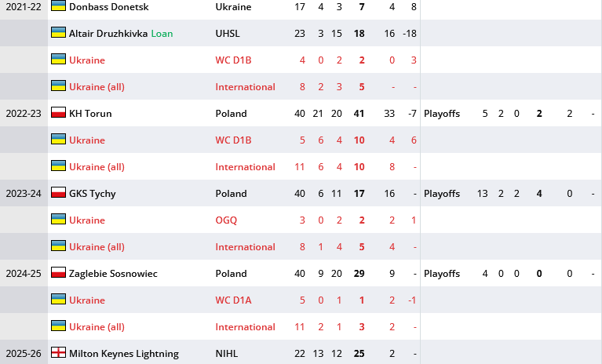Go to the Milton Keynes Lightning team page

(124, 354)
